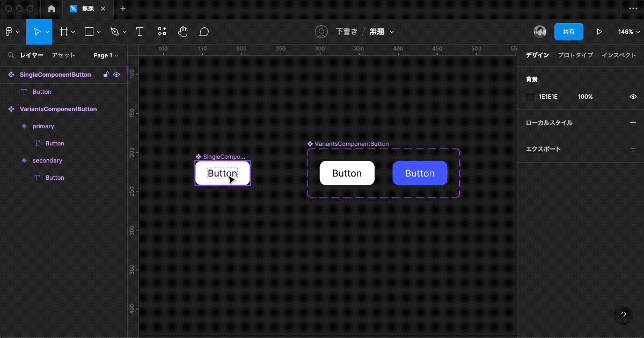Open the Page 1 dropdown
The height and width of the screenshot is (338, 644).
(x=106, y=55)
